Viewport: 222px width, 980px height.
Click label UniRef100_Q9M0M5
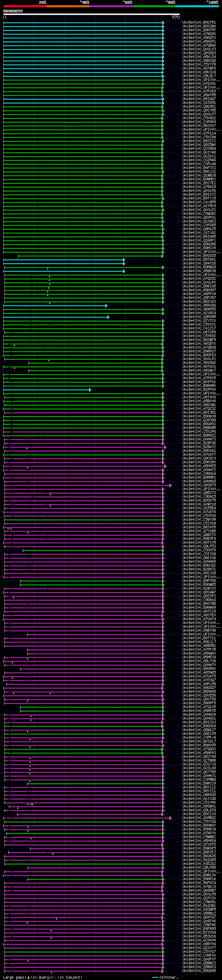pyautogui.click(x=199, y=316)
